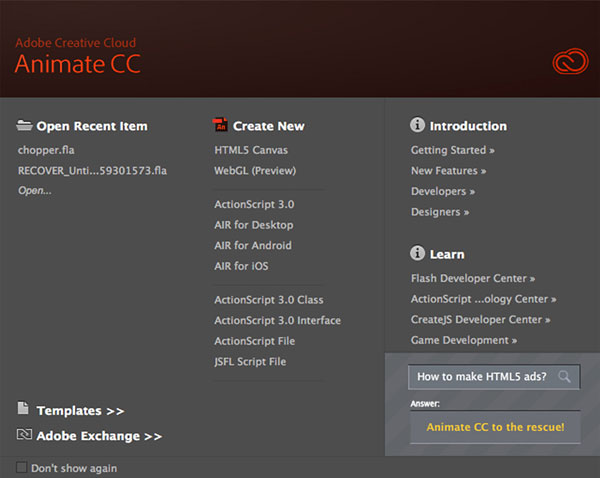Expand the Adobe Exchange section
Viewport: 600px width, 478px height.
pos(98,436)
